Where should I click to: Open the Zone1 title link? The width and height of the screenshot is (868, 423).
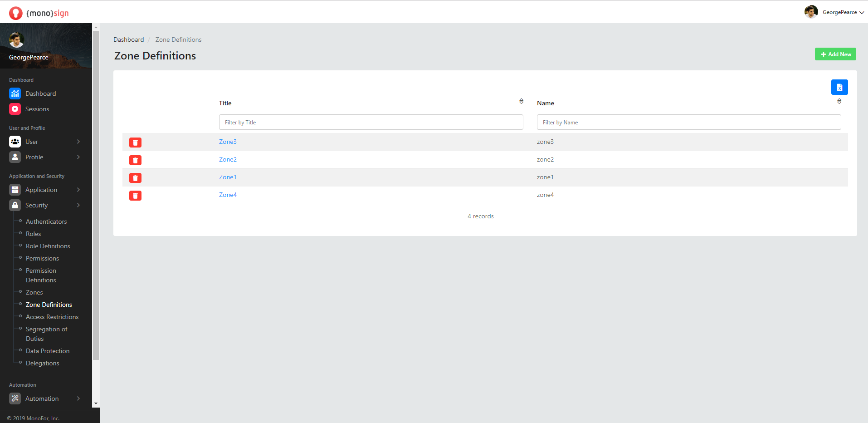click(228, 177)
